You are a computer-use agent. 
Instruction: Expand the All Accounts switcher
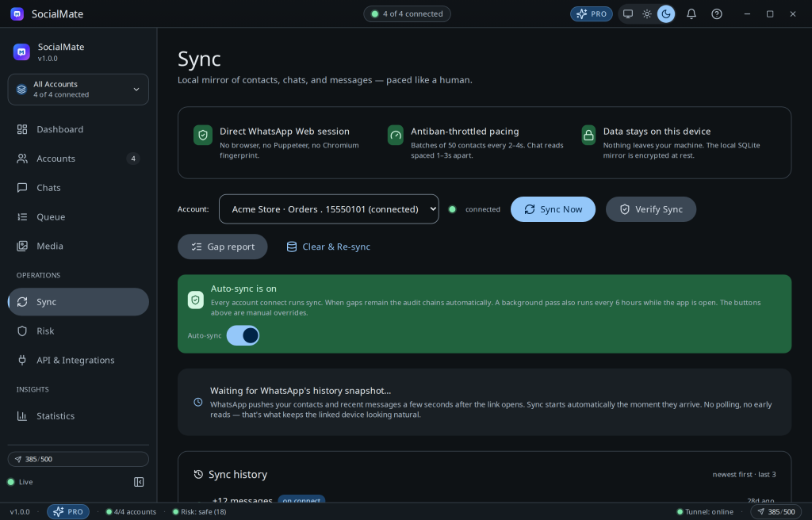(x=79, y=89)
